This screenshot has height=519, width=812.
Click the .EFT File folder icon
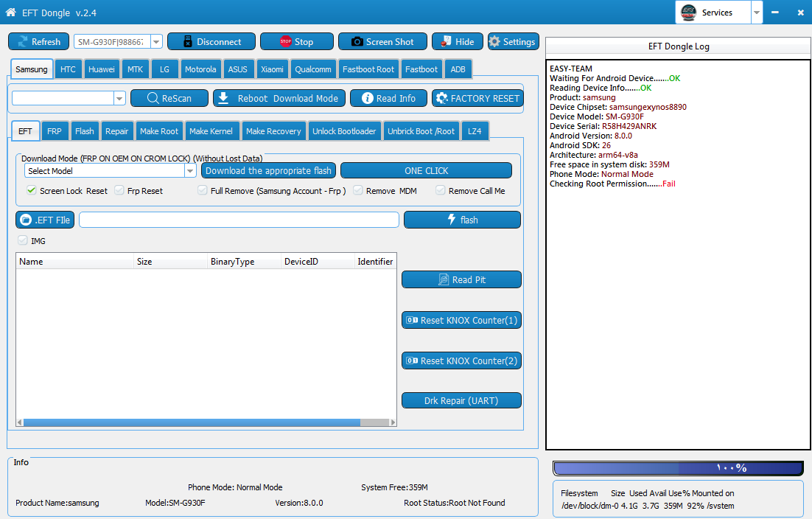[25, 220]
